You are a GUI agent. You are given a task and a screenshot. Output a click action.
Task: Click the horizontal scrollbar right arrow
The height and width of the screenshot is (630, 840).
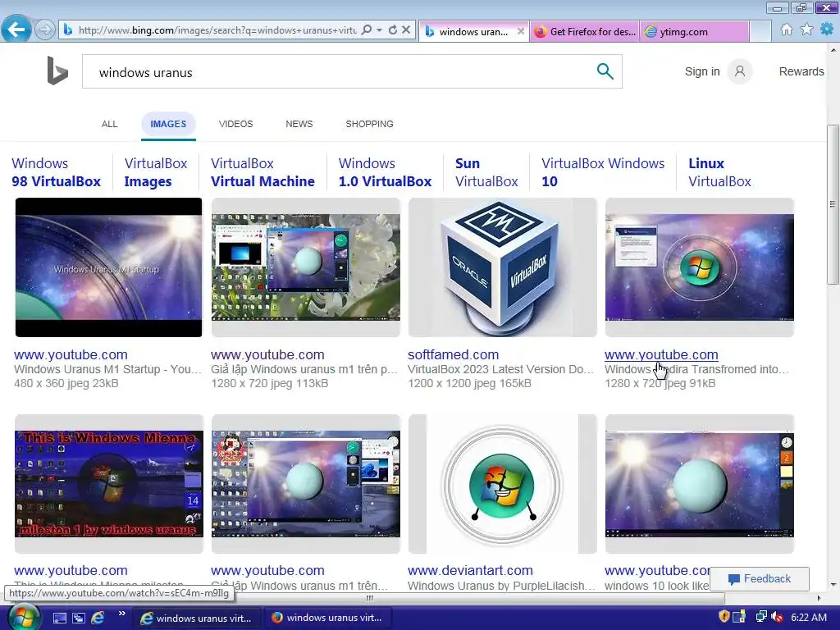pos(819,598)
